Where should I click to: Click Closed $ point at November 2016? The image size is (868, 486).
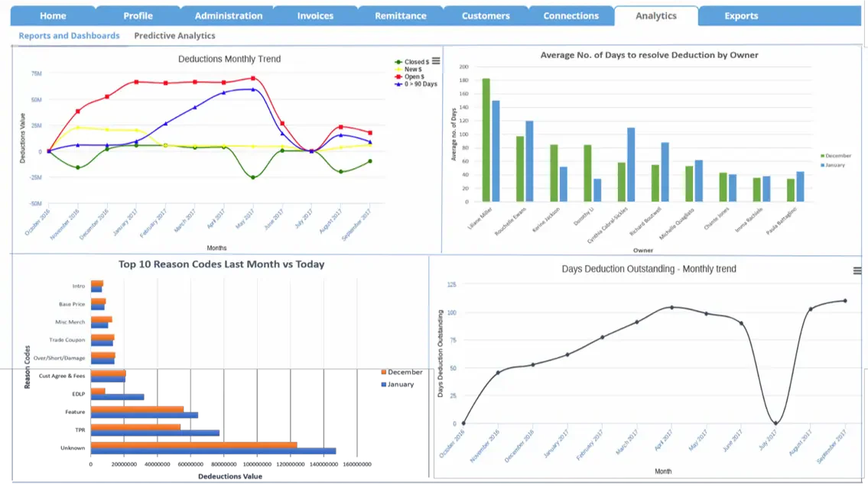click(x=78, y=167)
